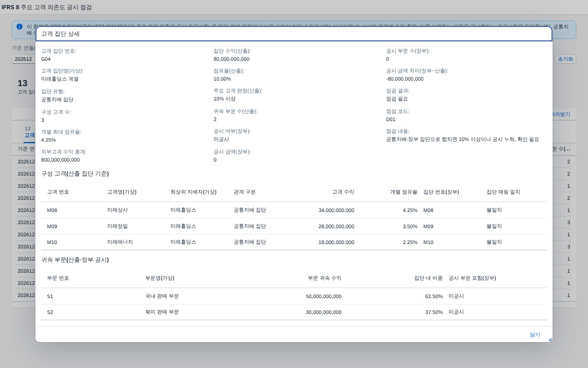The height and width of the screenshot is (368, 588).
Task: Select the M10 미래에너지 customer row
Action: click(294, 242)
